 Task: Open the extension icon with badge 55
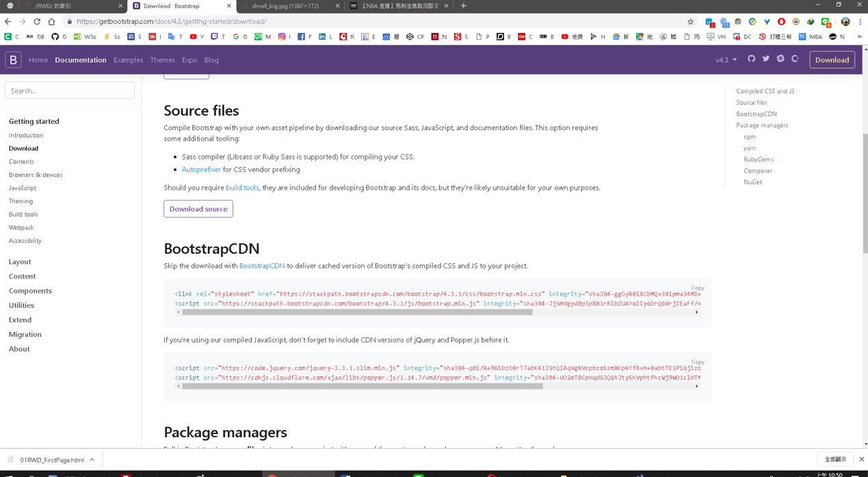724,23
